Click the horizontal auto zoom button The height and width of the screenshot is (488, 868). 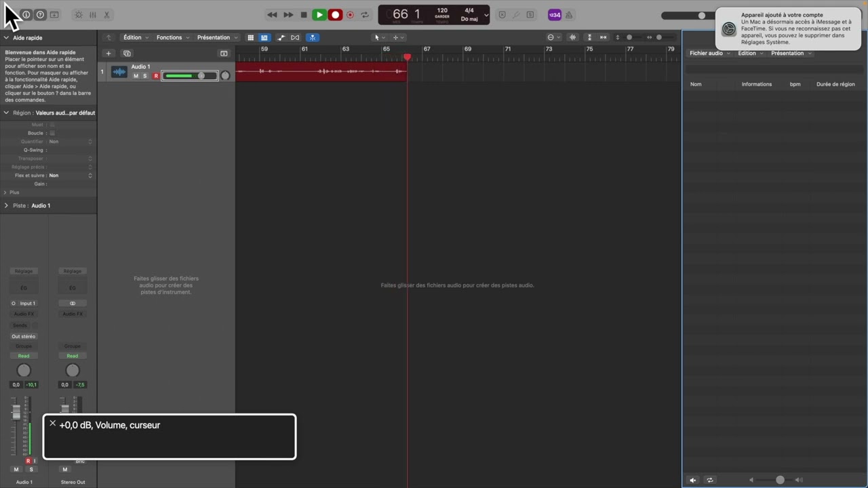(603, 37)
